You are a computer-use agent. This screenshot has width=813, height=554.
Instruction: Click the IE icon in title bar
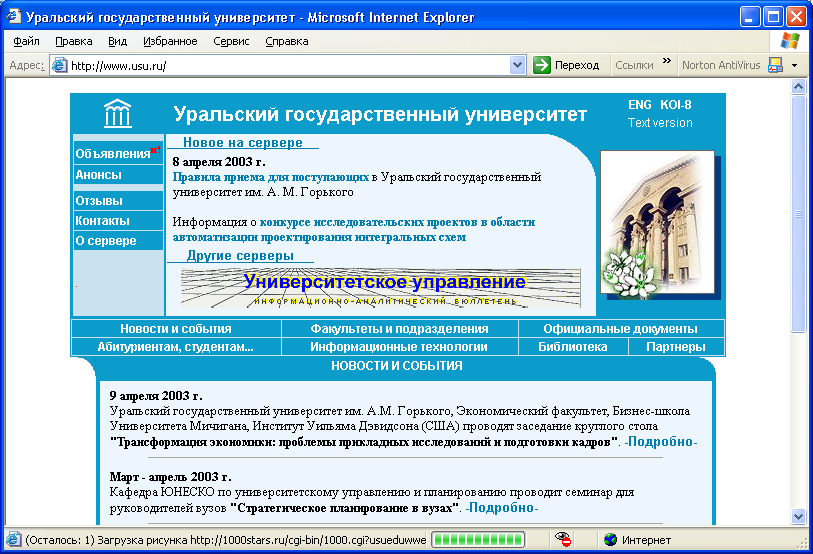click(13, 17)
